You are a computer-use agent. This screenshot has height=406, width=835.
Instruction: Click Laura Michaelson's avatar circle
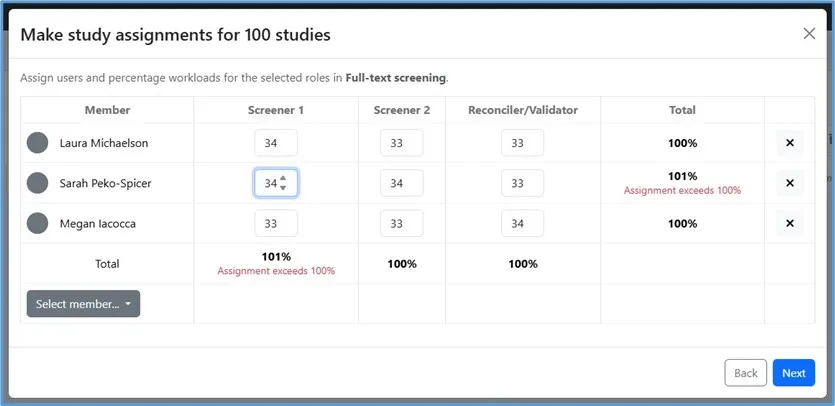(x=37, y=143)
